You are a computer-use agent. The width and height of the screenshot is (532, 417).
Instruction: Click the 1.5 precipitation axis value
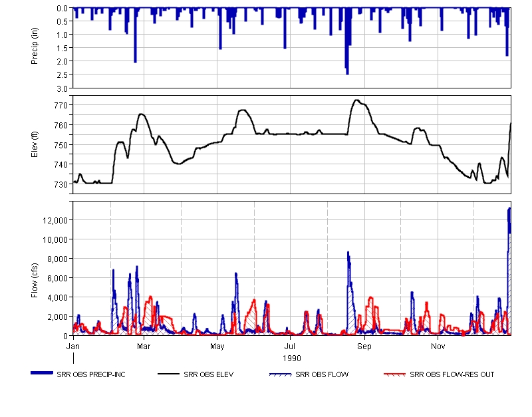coord(62,48)
